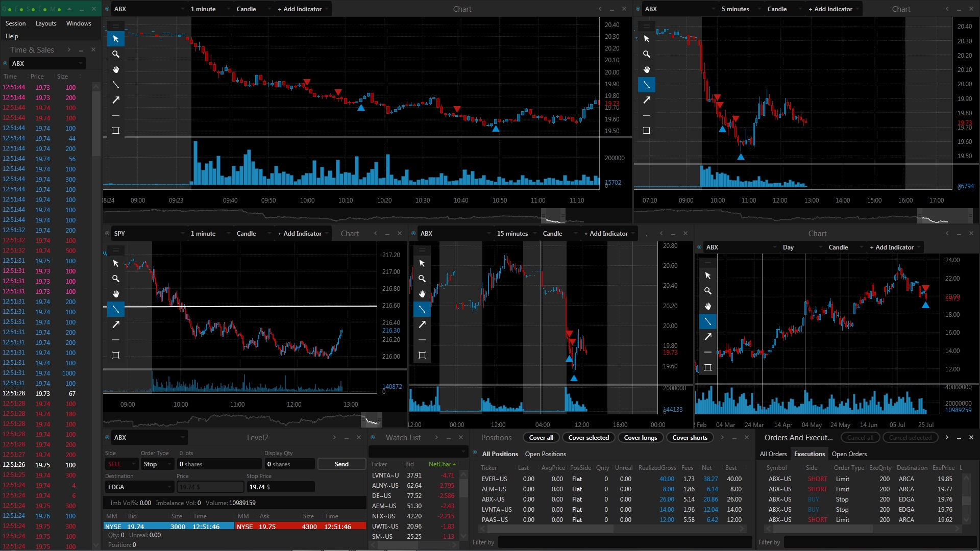Click the Send order button
980x551 pixels.
coord(341,464)
